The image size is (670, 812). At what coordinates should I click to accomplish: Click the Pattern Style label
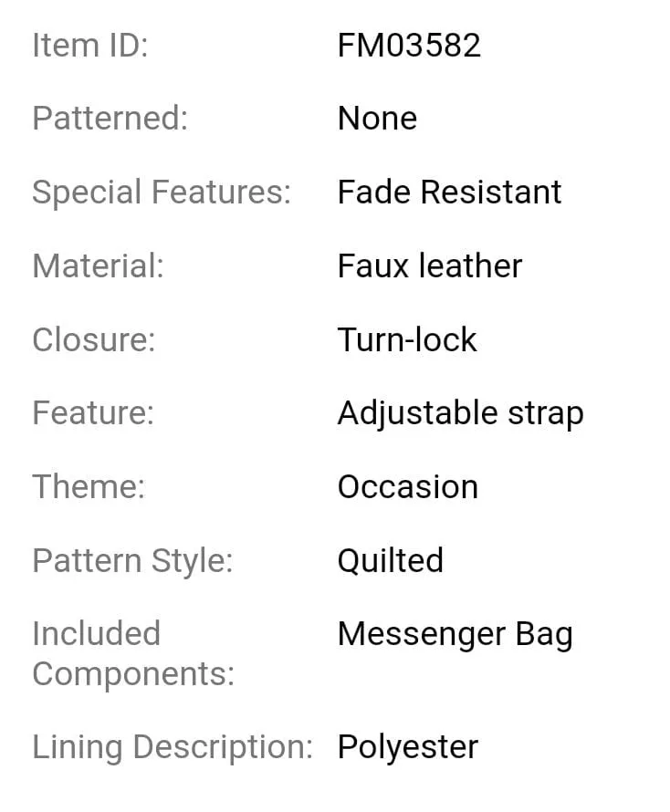(132, 562)
